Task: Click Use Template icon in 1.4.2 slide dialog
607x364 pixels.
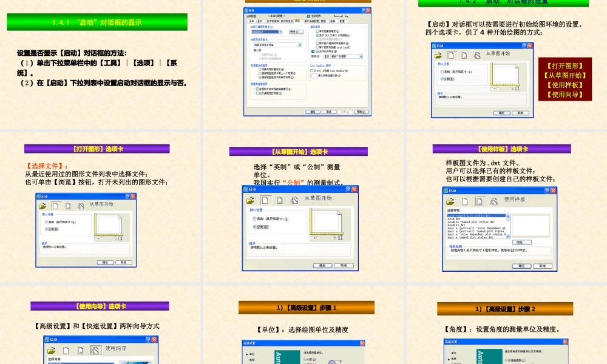Action: (464, 55)
